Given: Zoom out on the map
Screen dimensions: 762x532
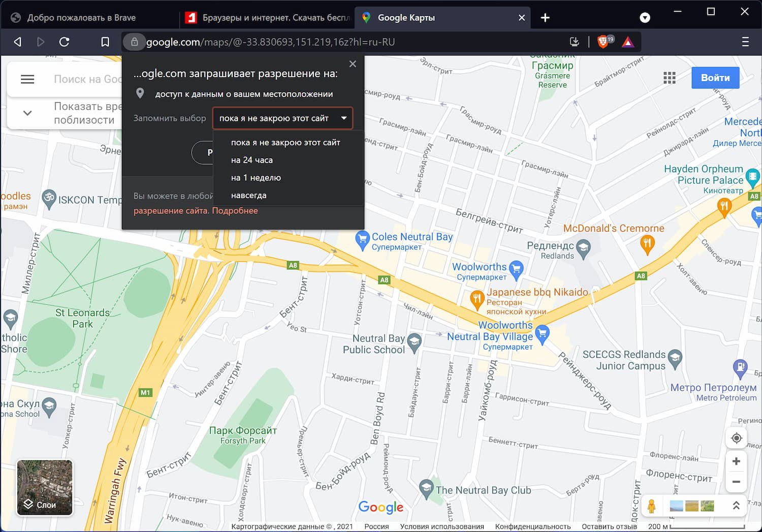Looking at the screenshot, I should tap(736, 482).
